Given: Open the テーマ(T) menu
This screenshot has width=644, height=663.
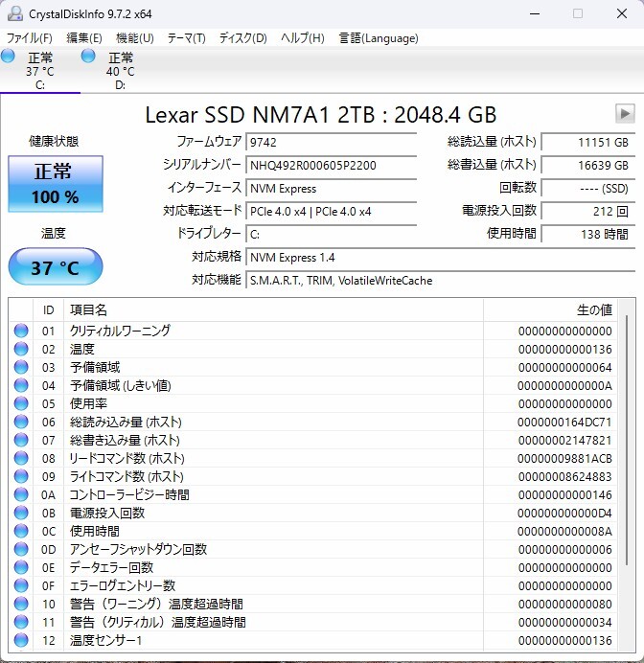Looking at the screenshot, I should 186,38.
